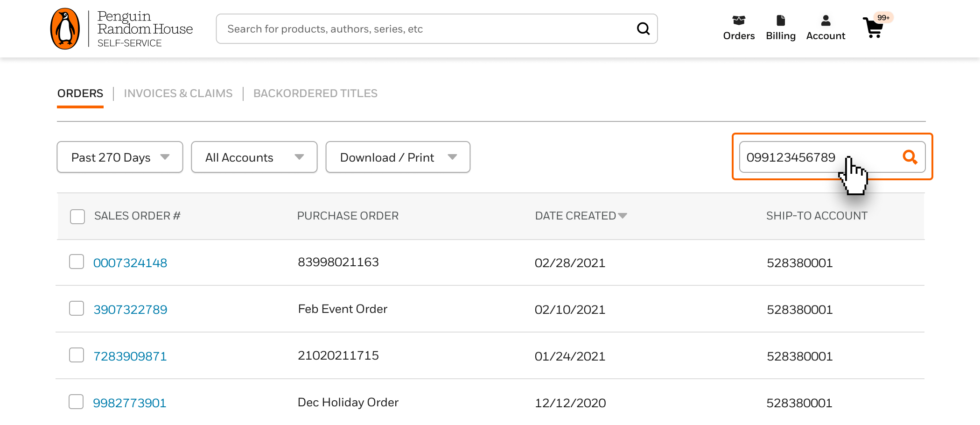Switch to the Invoices & Claims tab
Viewport: 980px width, 425px height.
(x=178, y=93)
